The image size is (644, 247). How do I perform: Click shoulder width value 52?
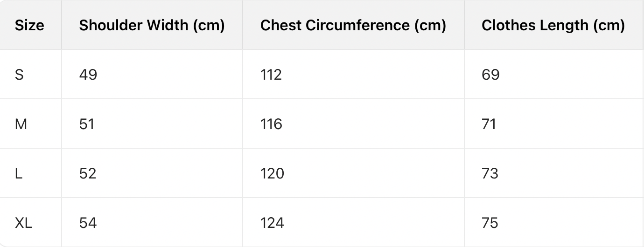[88, 173]
